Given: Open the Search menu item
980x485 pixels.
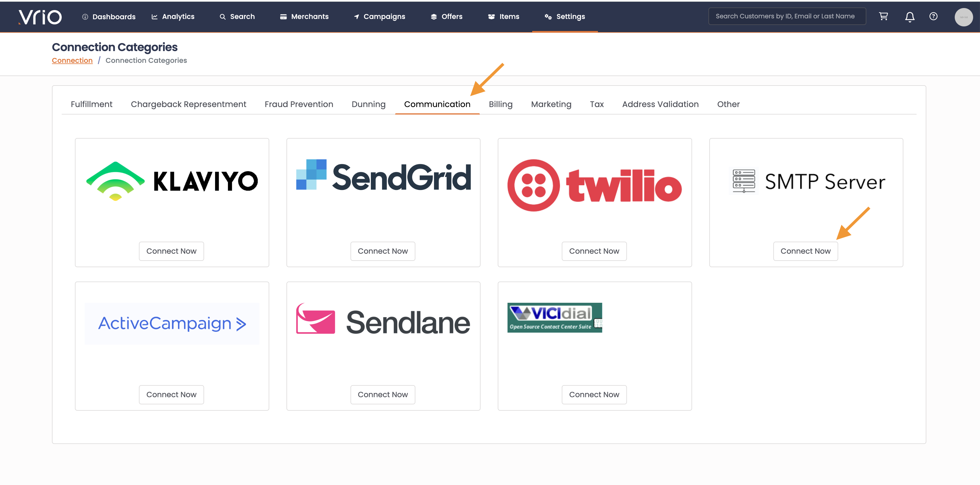Looking at the screenshot, I should (237, 17).
